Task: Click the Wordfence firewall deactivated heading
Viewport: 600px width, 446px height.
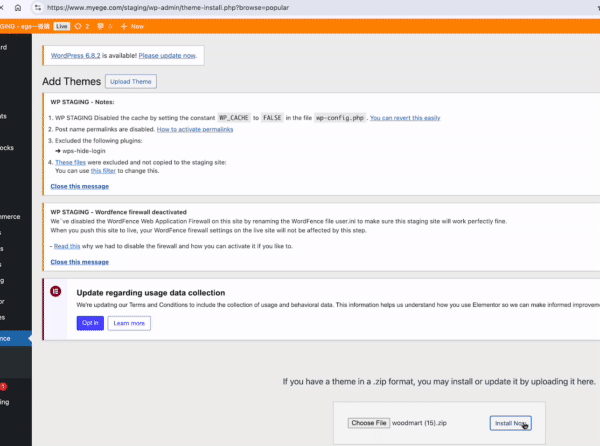Action: pos(119,212)
